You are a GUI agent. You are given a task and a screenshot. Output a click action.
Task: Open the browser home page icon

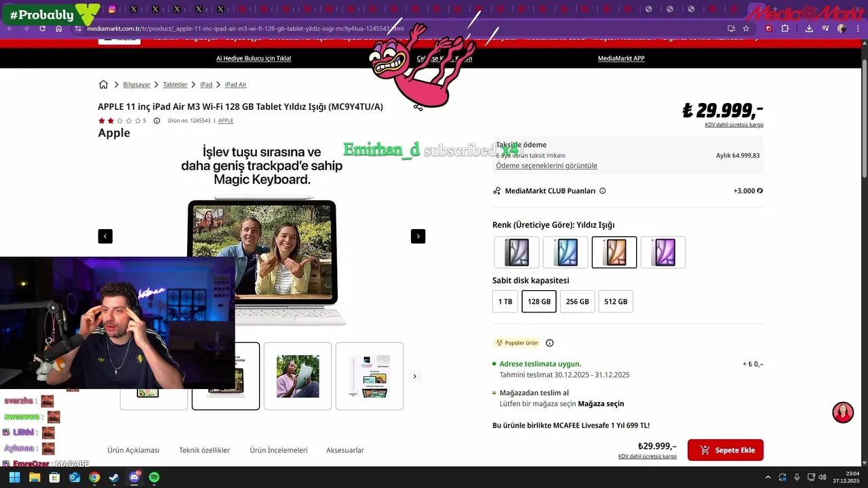pyautogui.click(x=59, y=28)
